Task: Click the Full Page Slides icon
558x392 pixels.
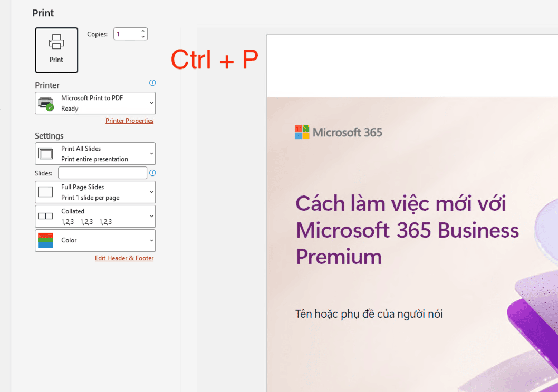Action: coord(45,192)
